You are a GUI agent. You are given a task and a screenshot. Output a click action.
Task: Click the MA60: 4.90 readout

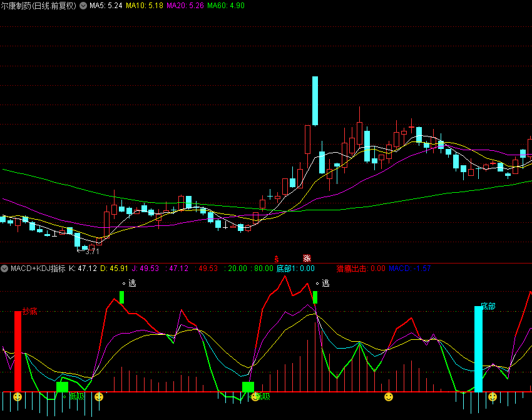pos(226,6)
